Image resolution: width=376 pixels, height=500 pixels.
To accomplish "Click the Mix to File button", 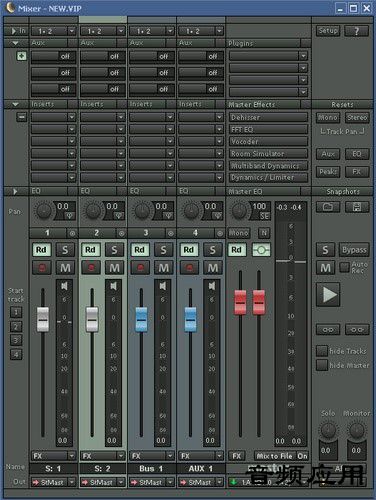I will point(275,456).
